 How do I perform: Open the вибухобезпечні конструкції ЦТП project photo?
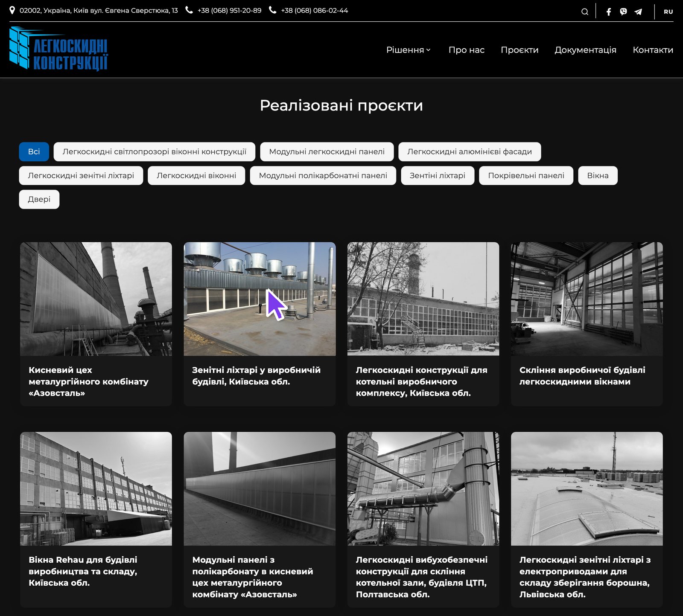tap(423, 488)
